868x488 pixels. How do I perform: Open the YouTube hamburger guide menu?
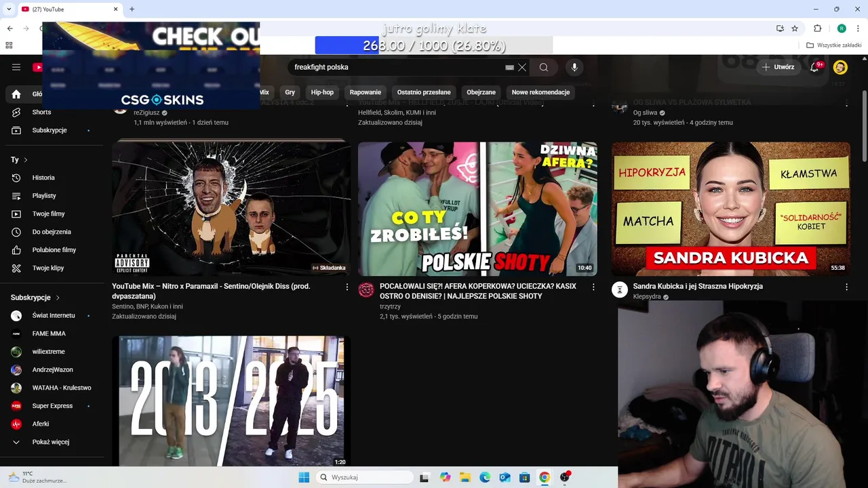pyautogui.click(x=16, y=67)
